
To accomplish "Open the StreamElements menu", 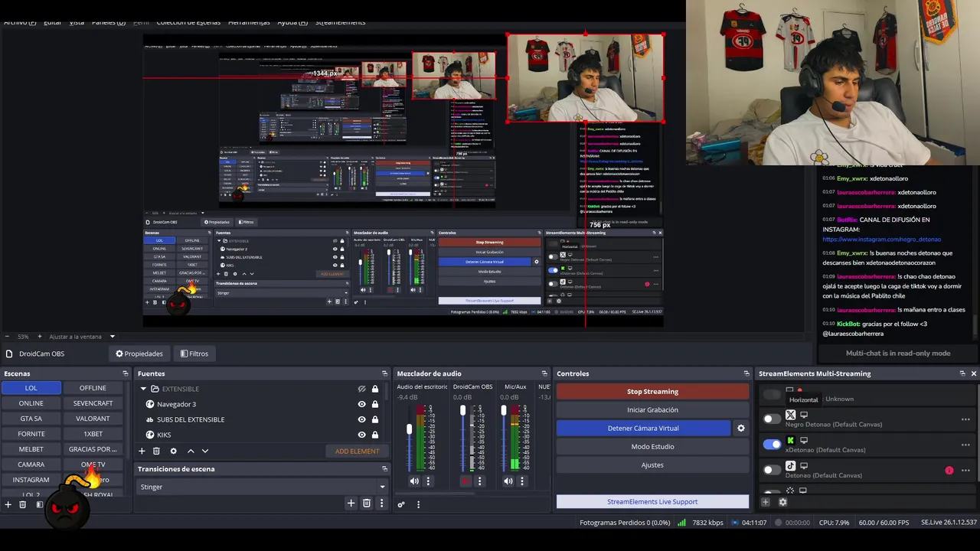I will click(340, 22).
